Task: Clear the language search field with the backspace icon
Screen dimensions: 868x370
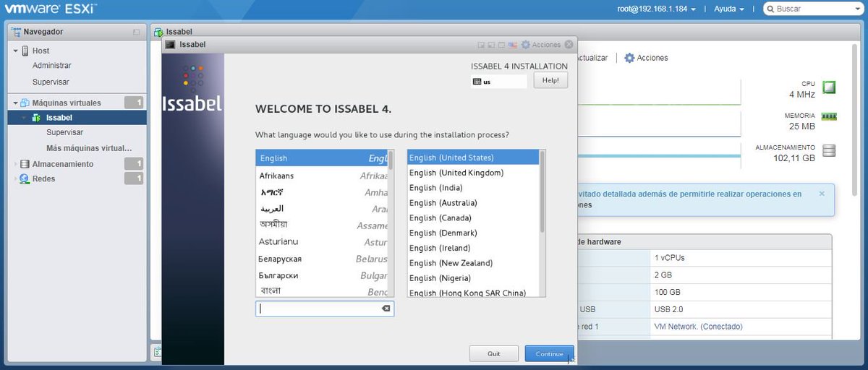Action: point(386,309)
